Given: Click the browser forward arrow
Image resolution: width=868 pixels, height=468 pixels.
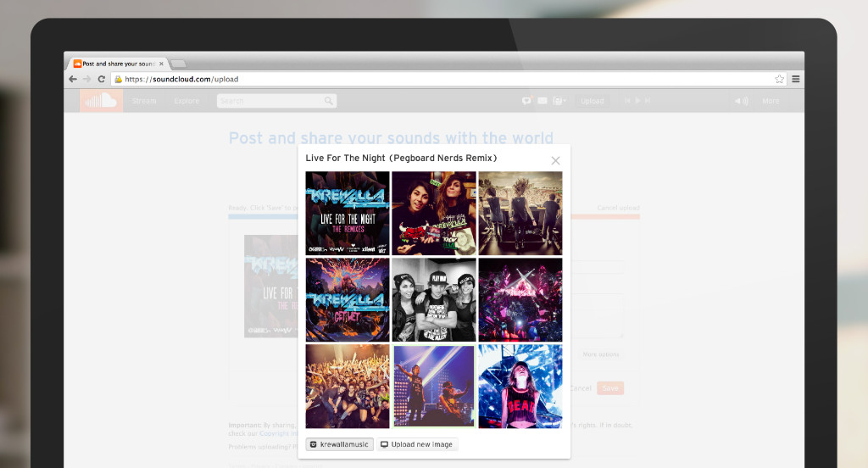Looking at the screenshot, I should coord(87,79).
